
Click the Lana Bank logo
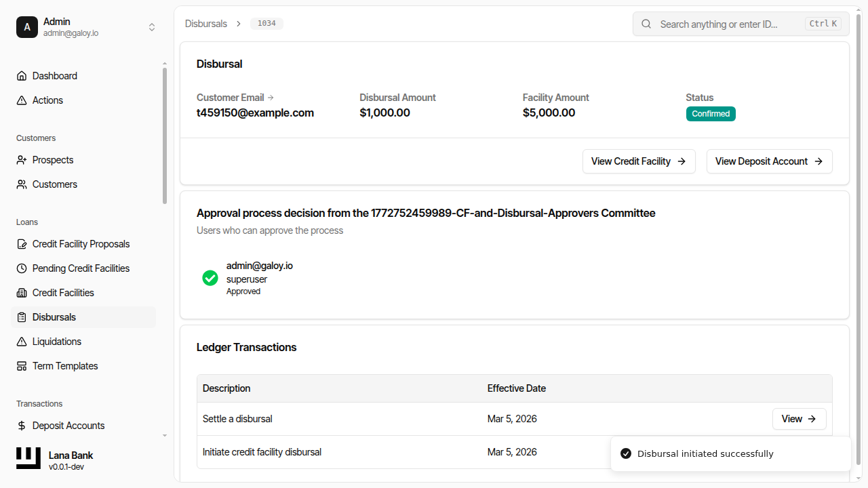(x=28, y=459)
